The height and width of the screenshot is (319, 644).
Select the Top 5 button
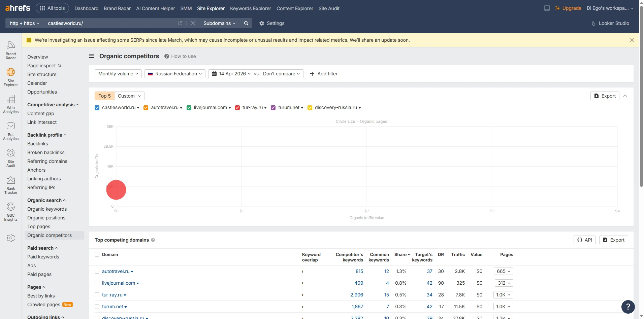104,96
